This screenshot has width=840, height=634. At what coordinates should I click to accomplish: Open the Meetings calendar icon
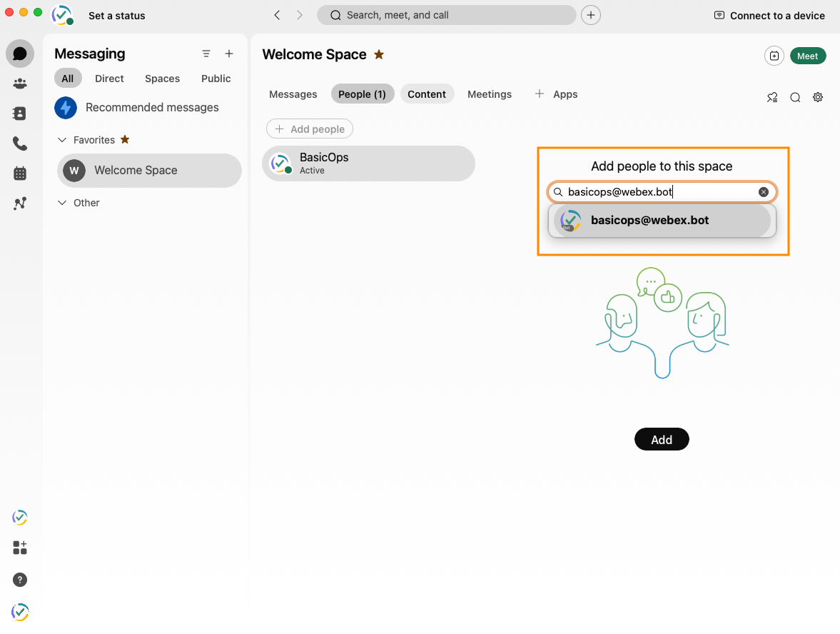click(19, 173)
